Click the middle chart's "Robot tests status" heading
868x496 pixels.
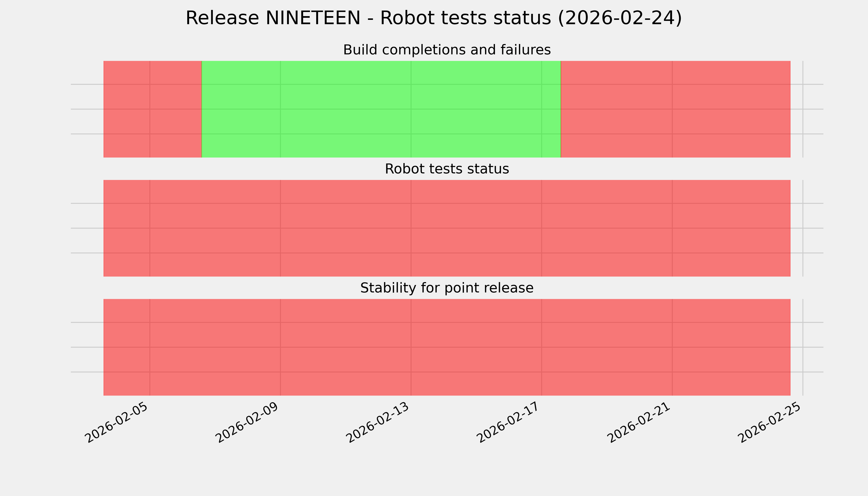coord(447,169)
